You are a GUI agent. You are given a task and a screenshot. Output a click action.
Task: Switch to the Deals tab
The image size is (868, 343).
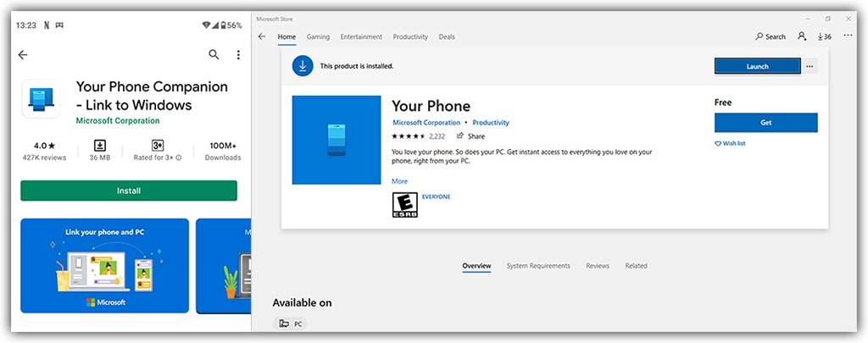(x=447, y=36)
